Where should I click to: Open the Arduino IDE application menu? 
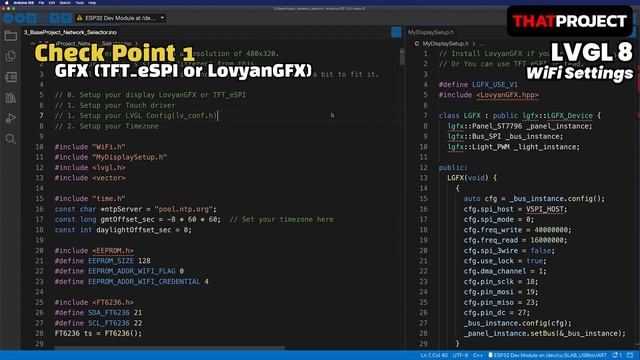[x=24, y=2]
